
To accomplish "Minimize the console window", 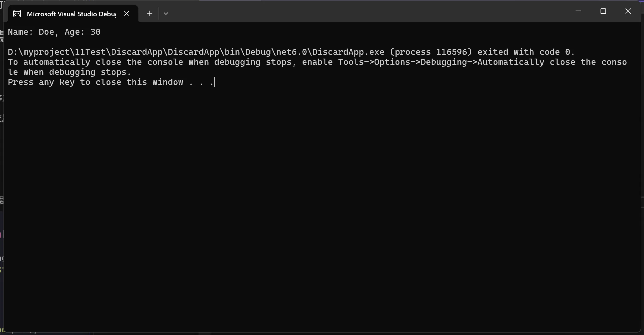I will click(x=578, y=11).
